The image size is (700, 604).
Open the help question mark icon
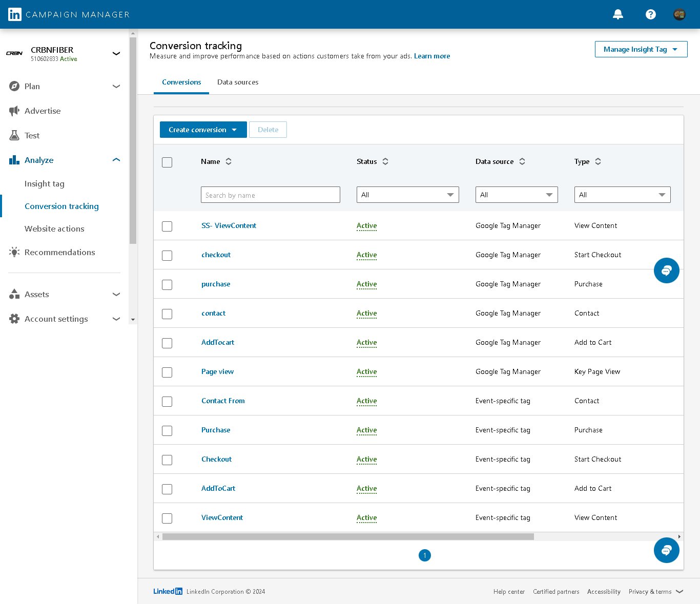point(651,14)
